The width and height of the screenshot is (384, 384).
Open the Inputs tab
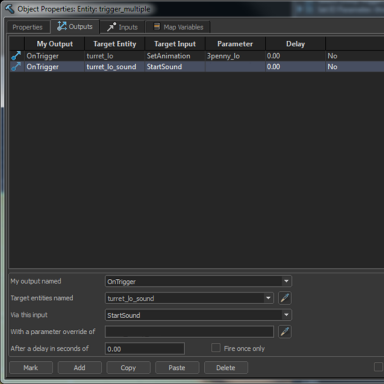pyautogui.click(x=122, y=27)
